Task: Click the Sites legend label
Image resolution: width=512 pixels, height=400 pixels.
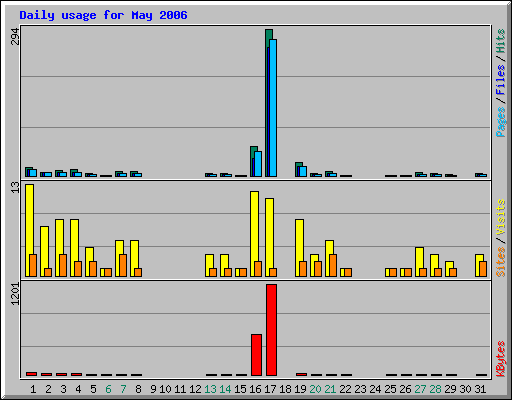Action: [x=500, y=262]
